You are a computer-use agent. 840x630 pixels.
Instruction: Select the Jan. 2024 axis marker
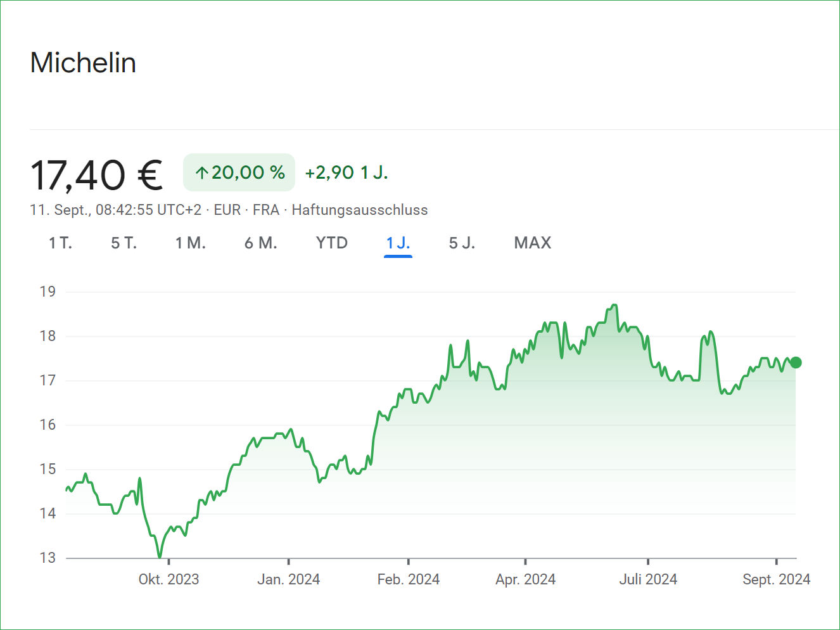coord(288,579)
